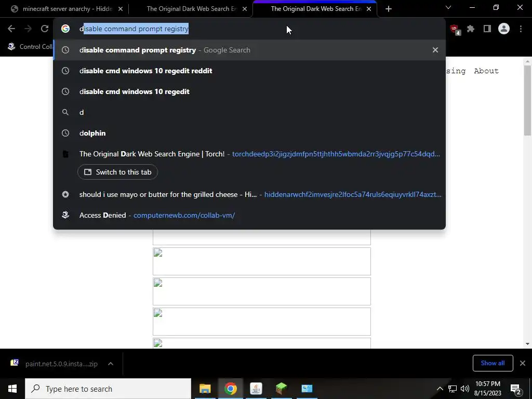Image resolution: width=532 pixels, height=399 pixels.
Task: Close the active Dark Web Search Engine tab
Action: coord(369,9)
